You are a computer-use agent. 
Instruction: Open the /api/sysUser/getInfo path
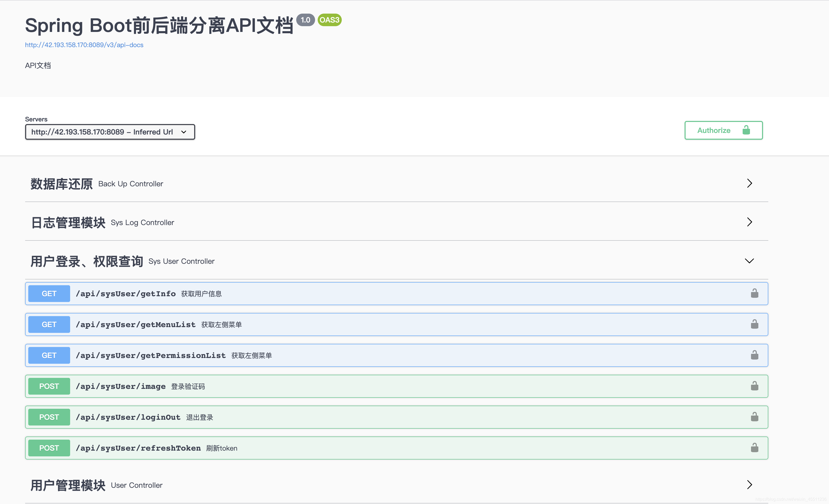[126, 294]
